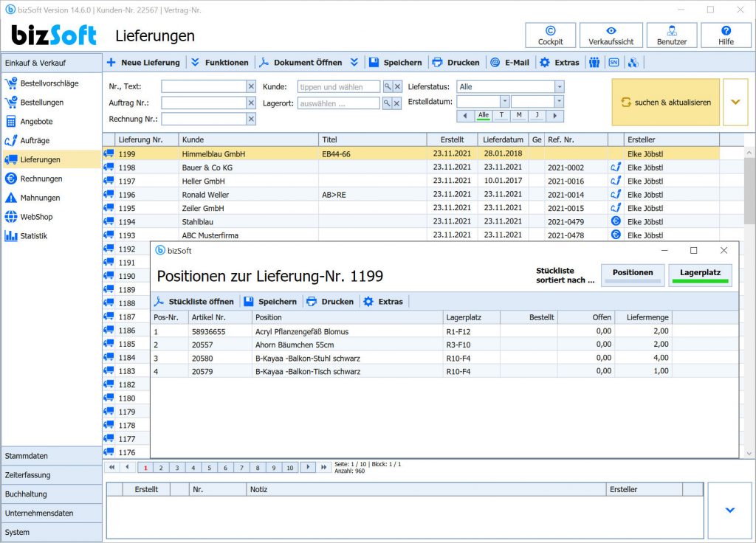The height and width of the screenshot is (543, 756).
Task: Focus the Rechnung Nr. input field
Action: (204, 119)
